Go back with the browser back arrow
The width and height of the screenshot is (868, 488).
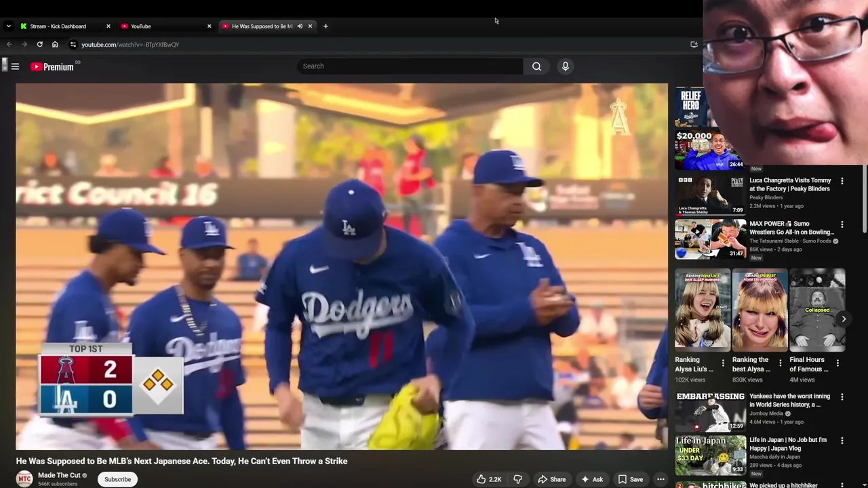(9, 45)
